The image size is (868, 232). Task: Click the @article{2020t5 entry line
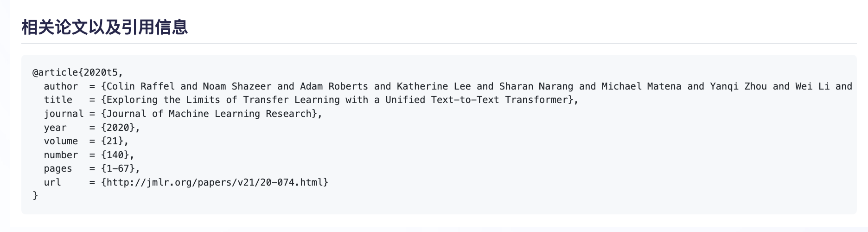[77, 72]
